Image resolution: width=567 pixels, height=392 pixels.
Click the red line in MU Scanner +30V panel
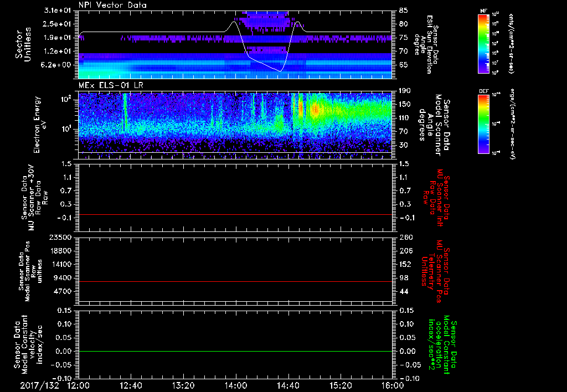pos(235,214)
